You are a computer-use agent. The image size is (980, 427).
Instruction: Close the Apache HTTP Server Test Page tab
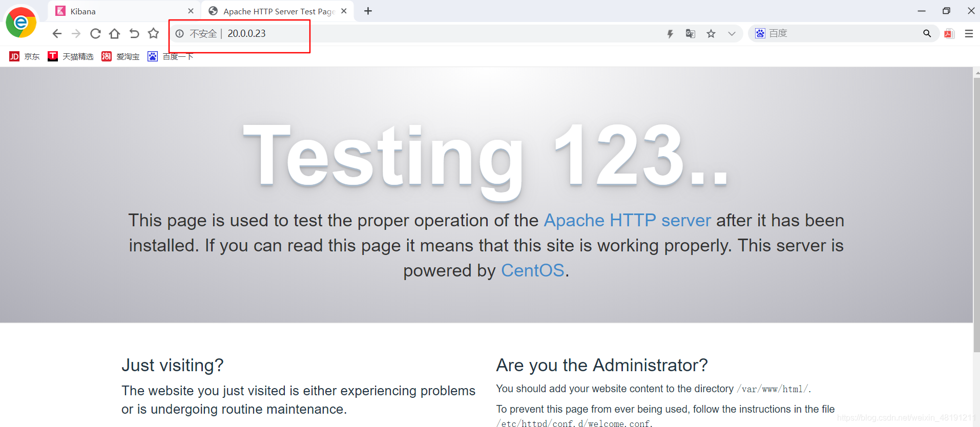coord(344,11)
